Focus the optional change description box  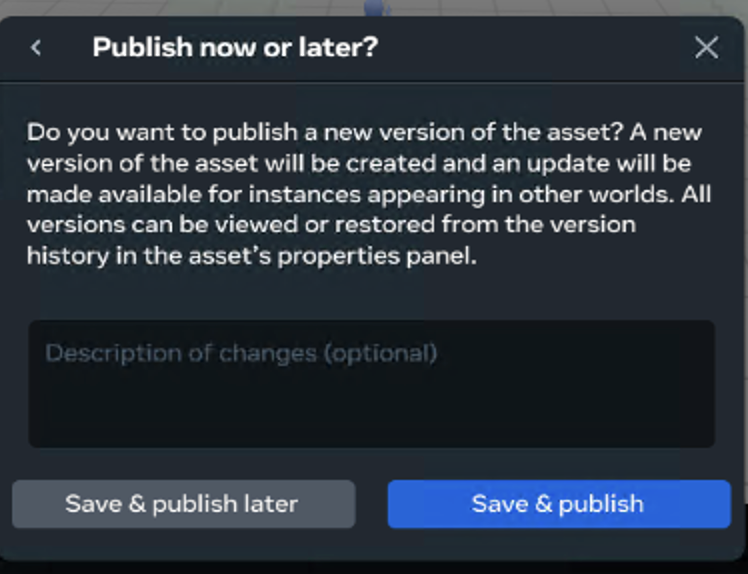coord(371,383)
